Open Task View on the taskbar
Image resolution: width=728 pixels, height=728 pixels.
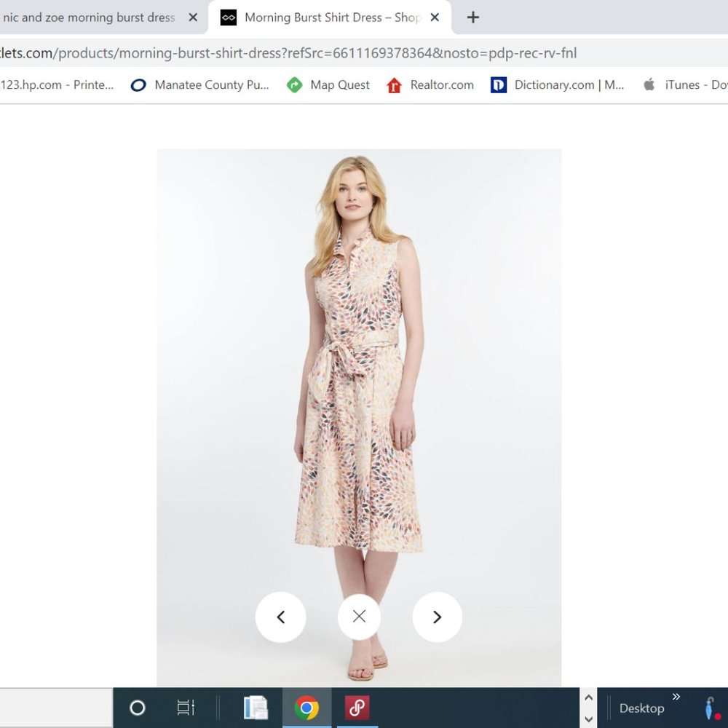[x=186, y=708]
